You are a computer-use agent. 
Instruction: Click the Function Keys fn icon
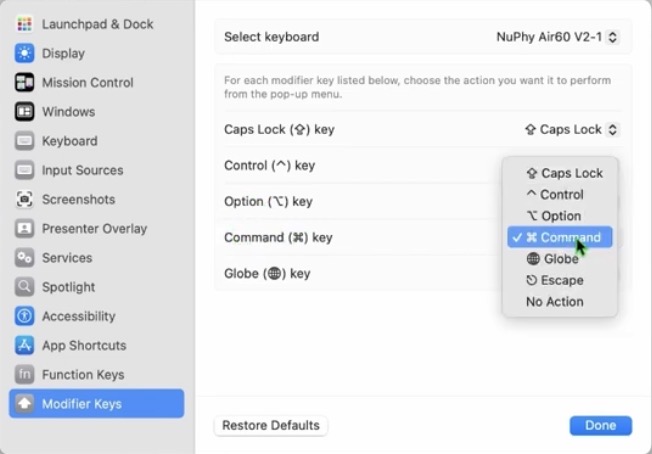pos(25,374)
